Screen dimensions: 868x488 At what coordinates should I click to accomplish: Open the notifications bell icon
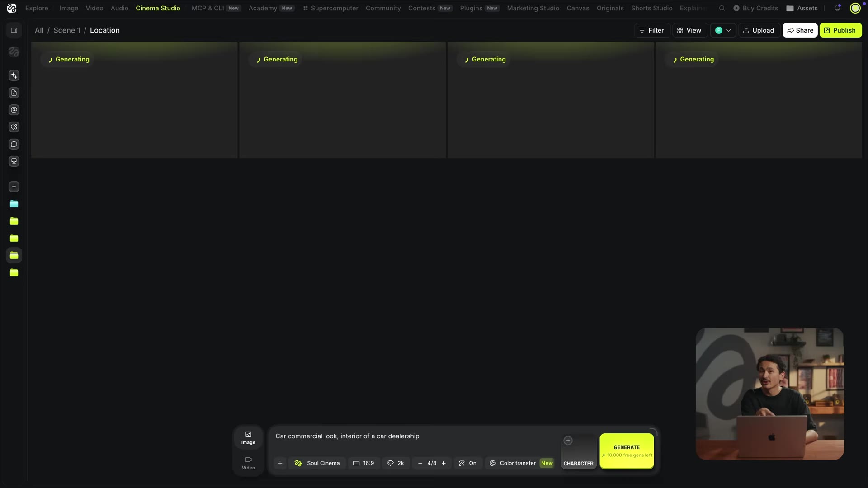837,8
